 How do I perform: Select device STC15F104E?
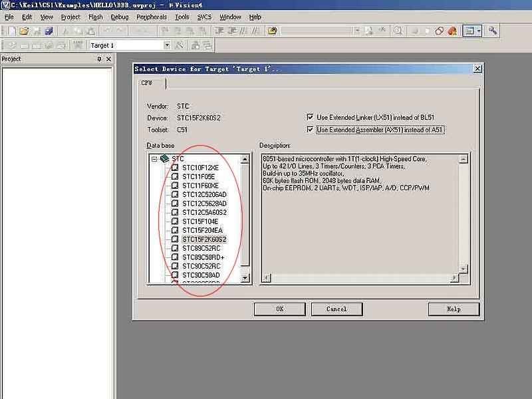[200, 221]
